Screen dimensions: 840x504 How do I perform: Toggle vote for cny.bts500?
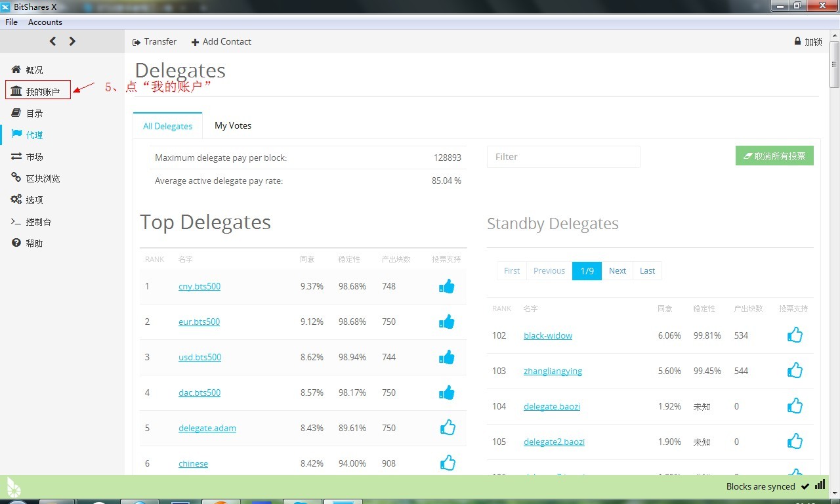click(447, 286)
